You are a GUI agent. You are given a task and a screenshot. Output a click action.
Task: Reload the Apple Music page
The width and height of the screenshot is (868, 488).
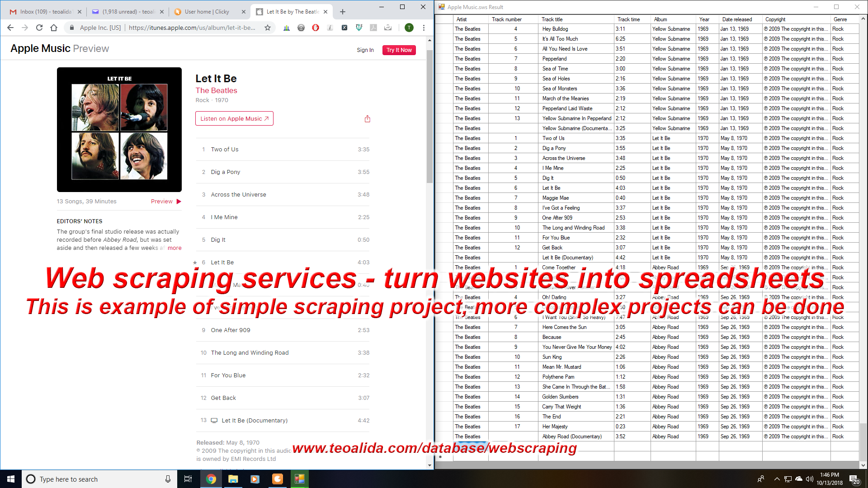coord(39,28)
